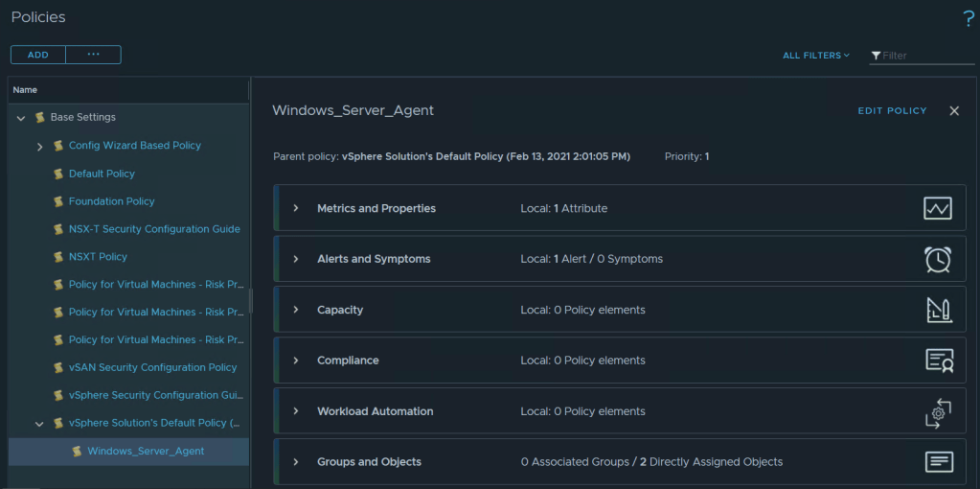Click the Compliance certificate icon
980x489 pixels.
point(939,361)
